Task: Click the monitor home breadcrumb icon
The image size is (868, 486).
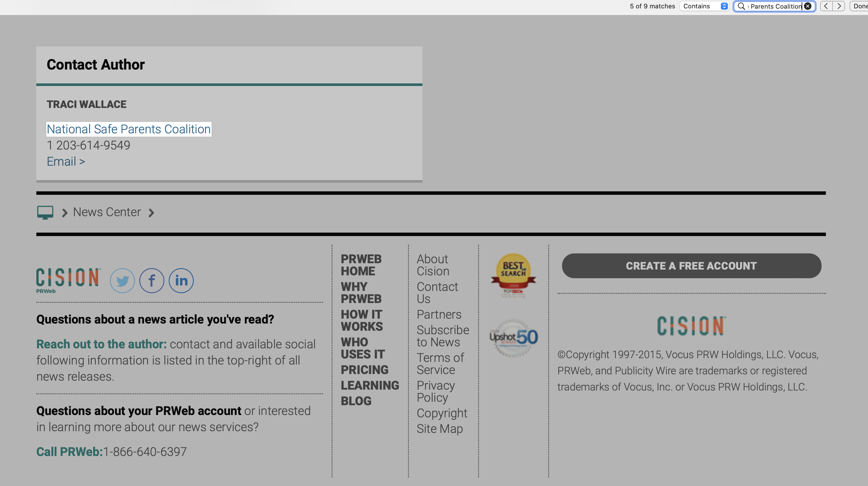Action: (45, 212)
